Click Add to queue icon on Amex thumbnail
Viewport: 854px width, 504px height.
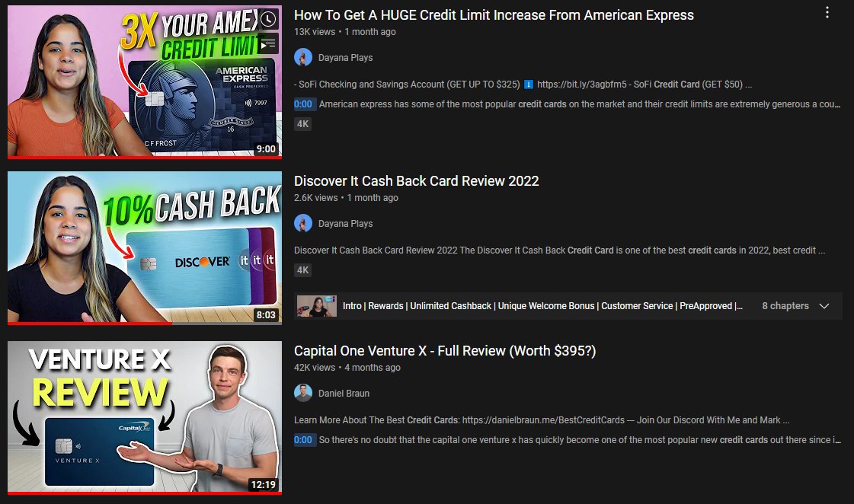click(x=268, y=44)
